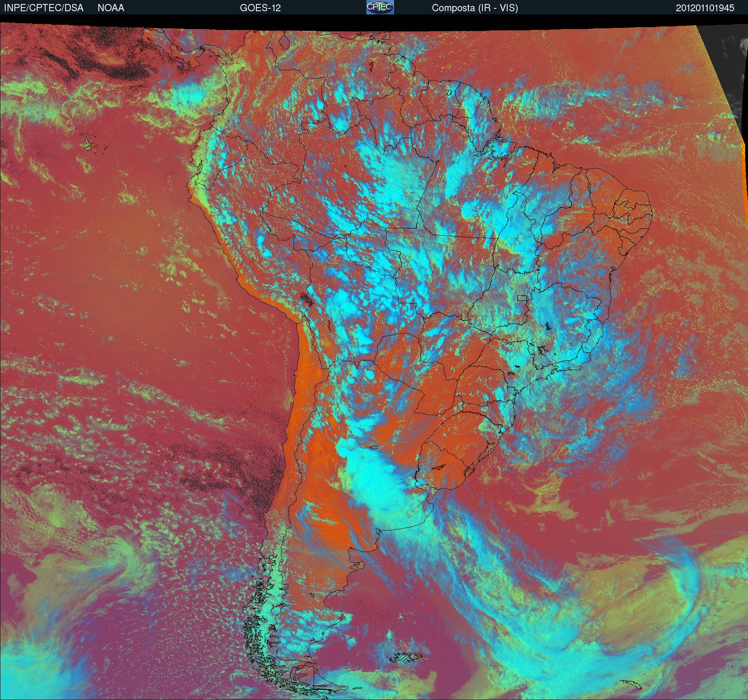
Task: Click the CPTEC logo in the header
Action: 380,7
